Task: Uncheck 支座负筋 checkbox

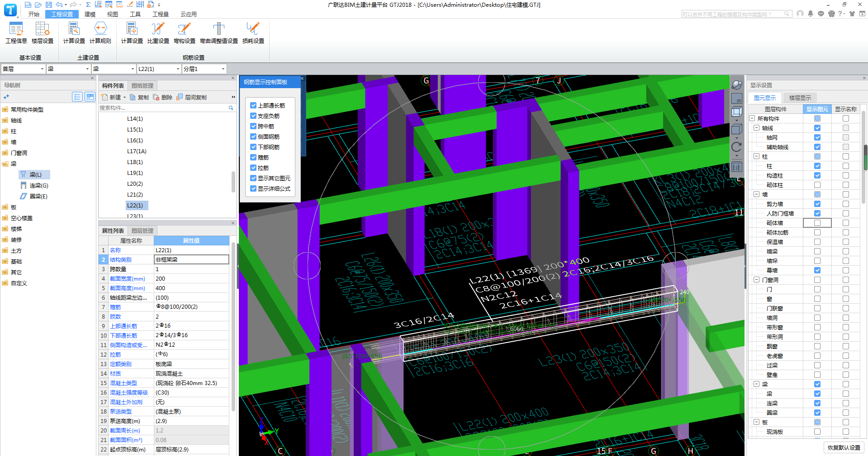Action: pyautogui.click(x=253, y=116)
